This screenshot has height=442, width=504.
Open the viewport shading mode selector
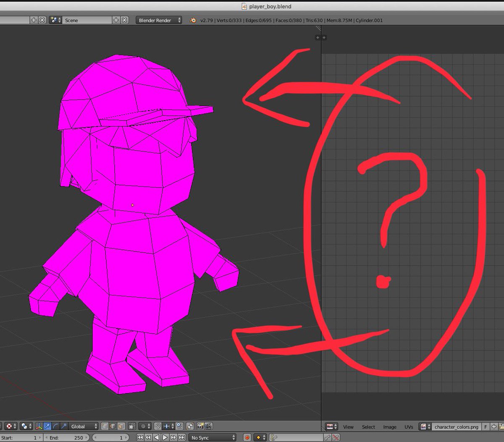[11, 426]
